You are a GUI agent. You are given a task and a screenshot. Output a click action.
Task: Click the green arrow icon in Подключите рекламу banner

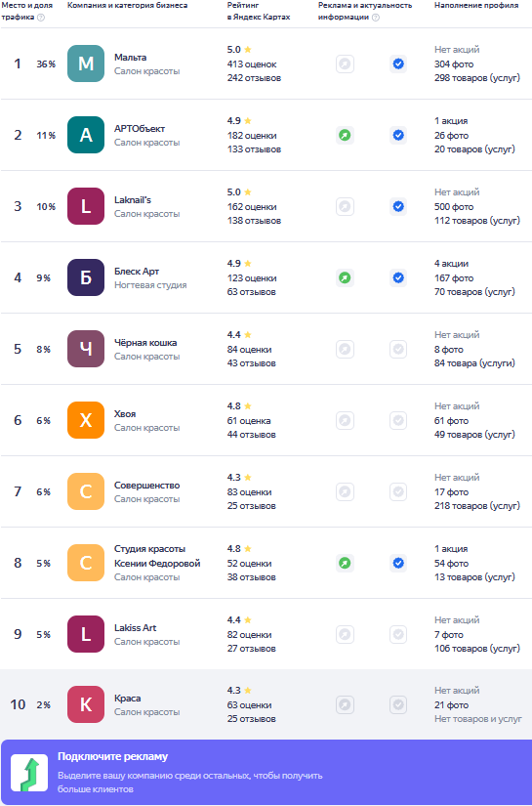point(29,773)
